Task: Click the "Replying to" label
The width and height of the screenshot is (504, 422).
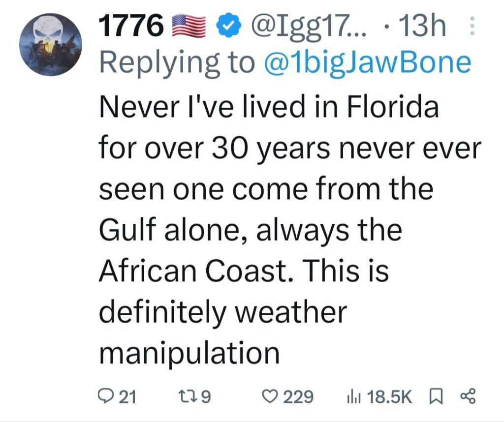Action: (x=178, y=62)
